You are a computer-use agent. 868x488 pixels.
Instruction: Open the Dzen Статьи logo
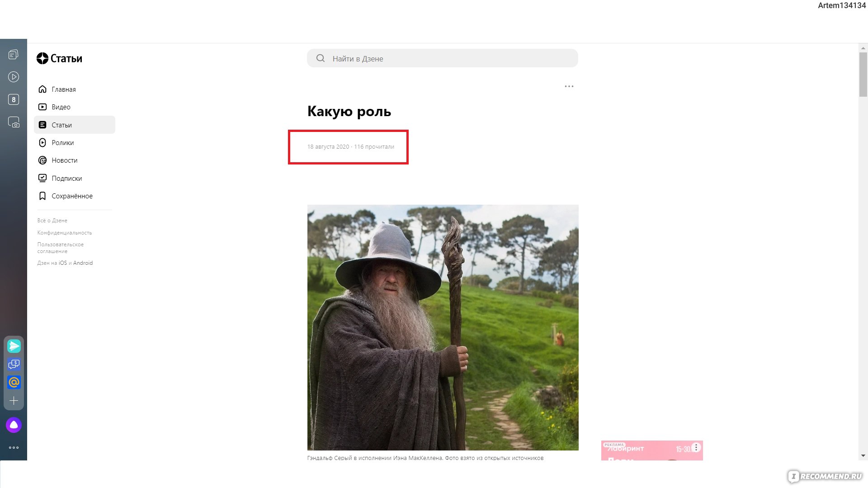[59, 58]
